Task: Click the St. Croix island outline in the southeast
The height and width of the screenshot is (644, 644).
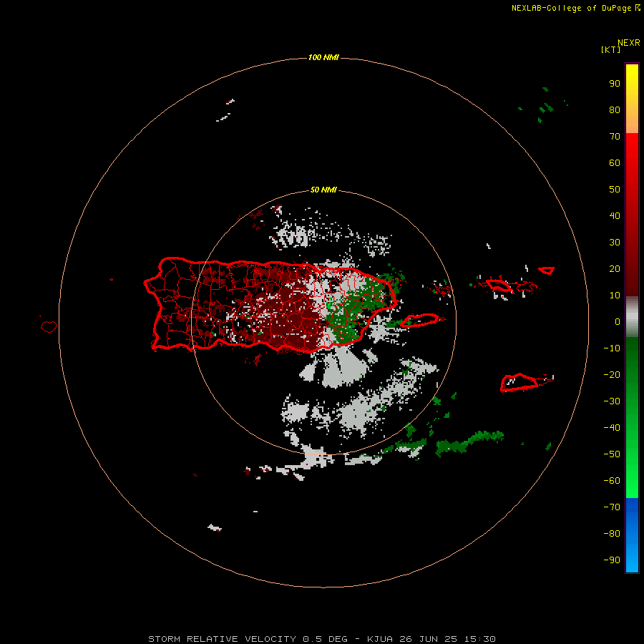Action: [x=519, y=383]
